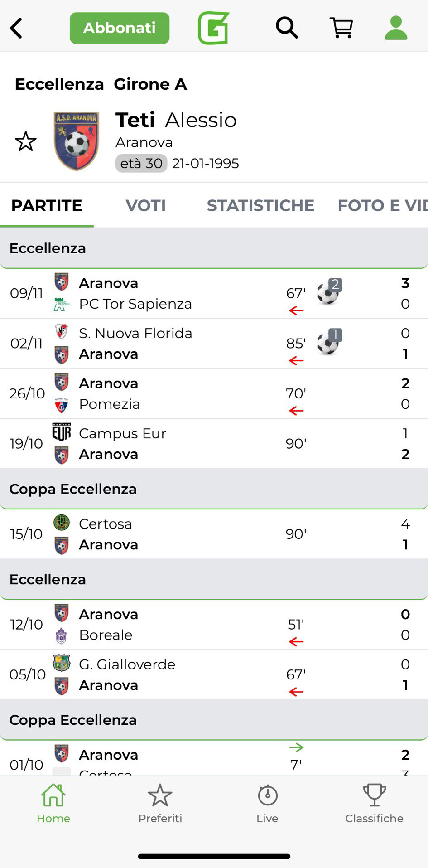Open the shopping cart
The image size is (428, 868).
click(341, 28)
